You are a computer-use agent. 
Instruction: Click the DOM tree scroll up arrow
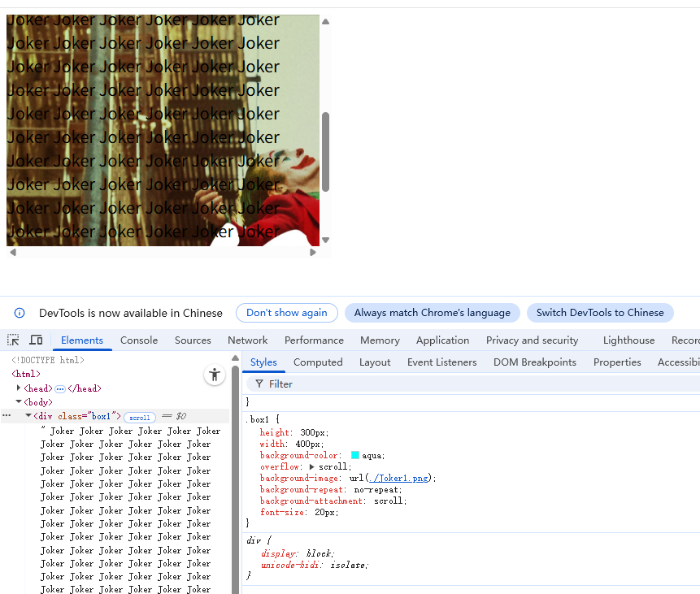tap(235, 358)
